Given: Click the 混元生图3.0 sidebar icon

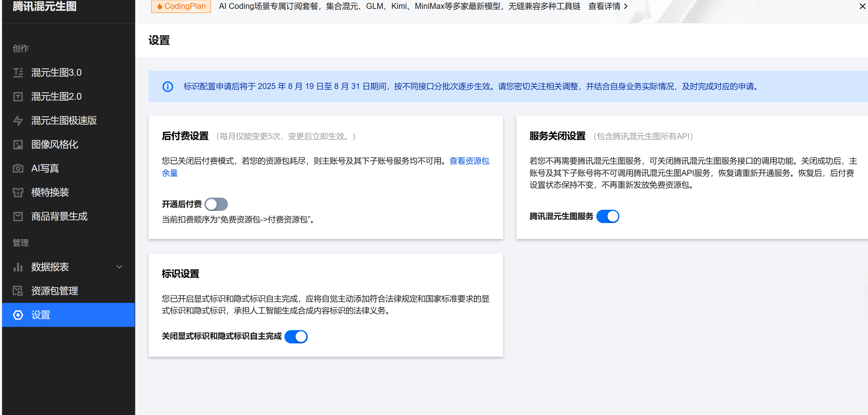Looking at the screenshot, I should pyautogui.click(x=18, y=72).
